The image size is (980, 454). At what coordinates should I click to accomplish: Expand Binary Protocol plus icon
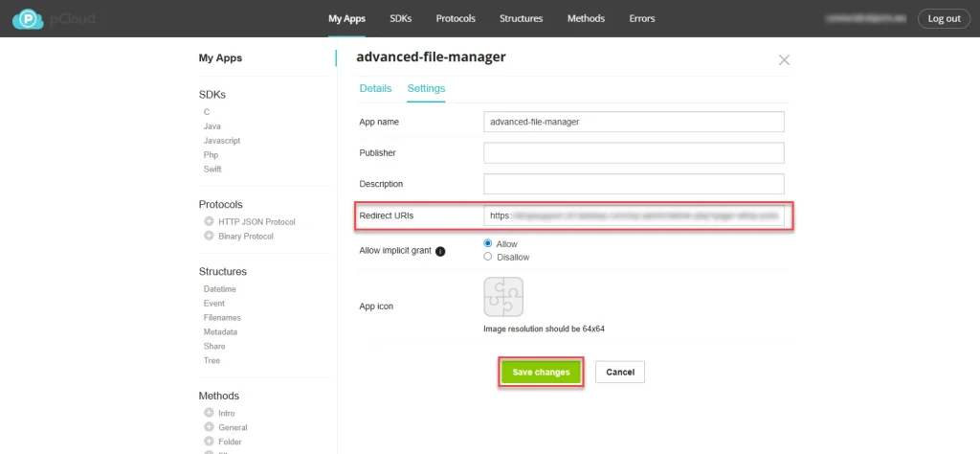pos(209,236)
